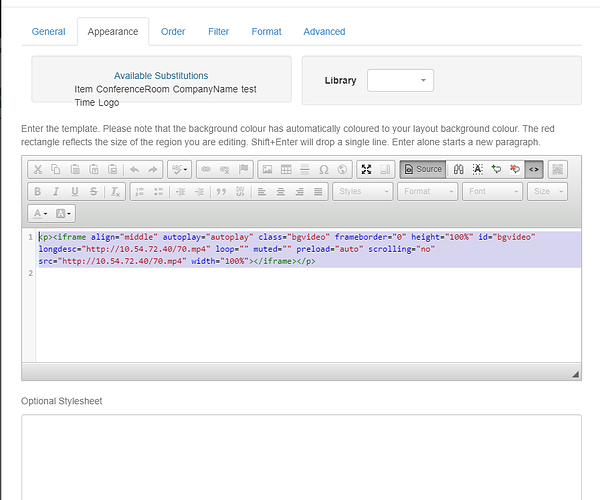Align text left
The image size is (600, 500).
click(262, 192)
